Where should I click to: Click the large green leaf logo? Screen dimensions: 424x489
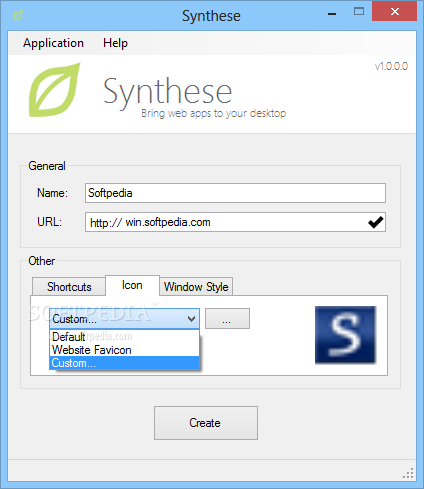pyautogui.click(x=55, y=90)
